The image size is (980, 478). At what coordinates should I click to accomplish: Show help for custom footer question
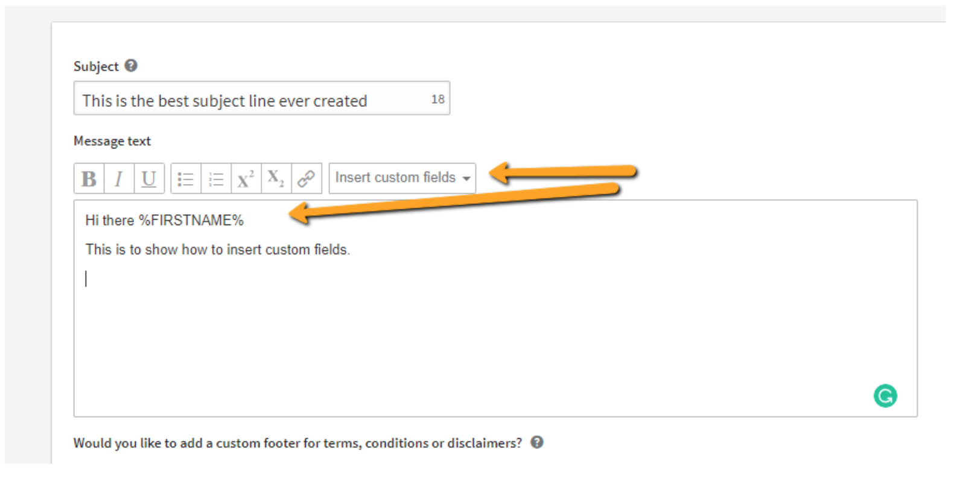[537, 442]
